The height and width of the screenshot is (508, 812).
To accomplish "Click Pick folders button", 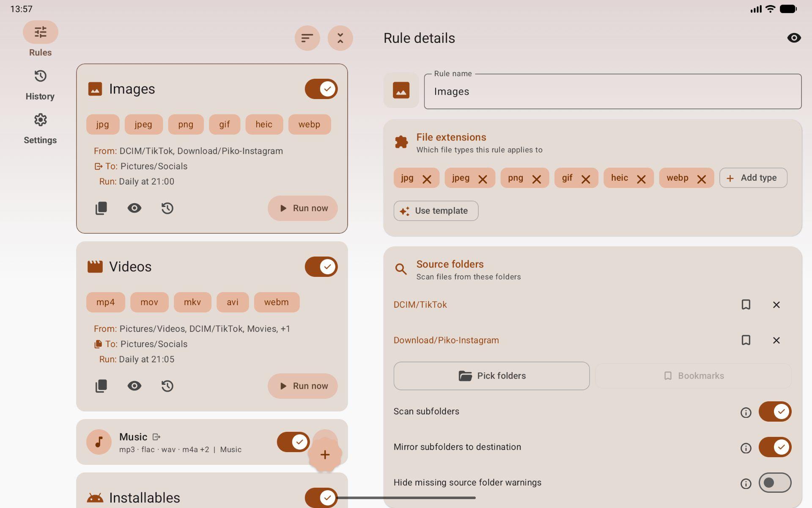I will pos(491,376).
